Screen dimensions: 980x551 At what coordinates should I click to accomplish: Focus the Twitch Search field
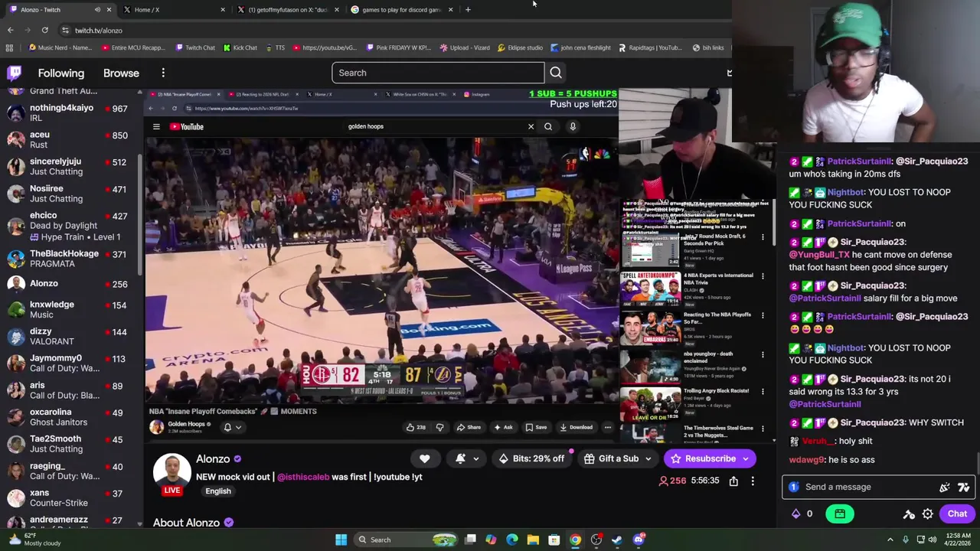tap(438, 73)
